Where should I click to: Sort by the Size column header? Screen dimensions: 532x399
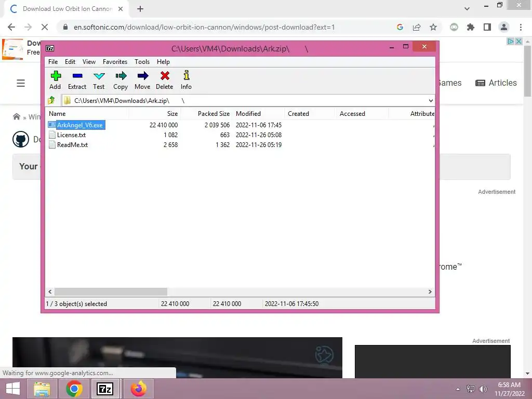point(155,114)
